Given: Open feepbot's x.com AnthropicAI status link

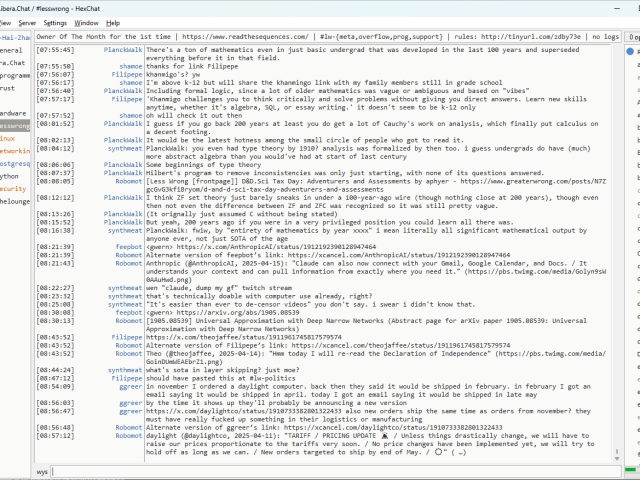Looking at the screenshot, I should tap(276, 247).
